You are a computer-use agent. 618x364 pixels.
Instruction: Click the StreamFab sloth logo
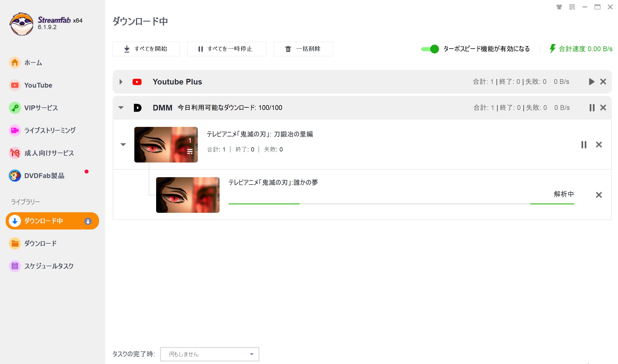(x=21, y=24)
